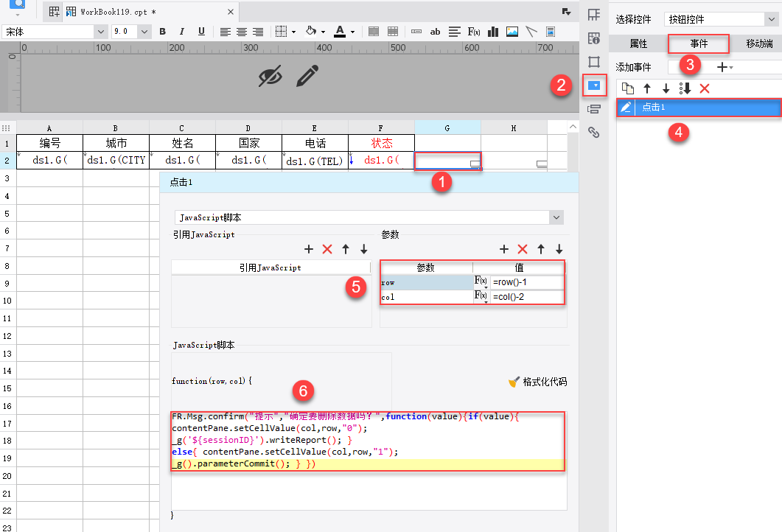Add new event with plus dropdown
The height and width of the screenshot is (532, 782).
[x=725, y=67]
